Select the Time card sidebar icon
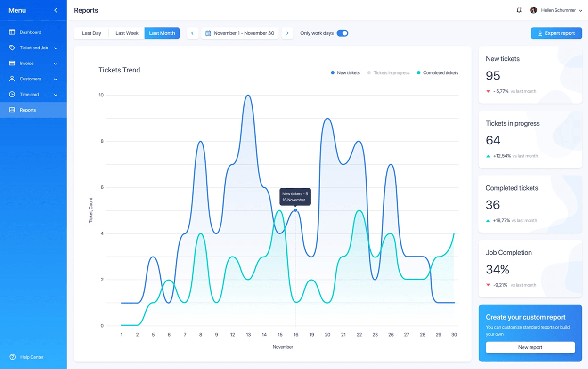This screenshot has width=588, height=369. click(11, 94)
